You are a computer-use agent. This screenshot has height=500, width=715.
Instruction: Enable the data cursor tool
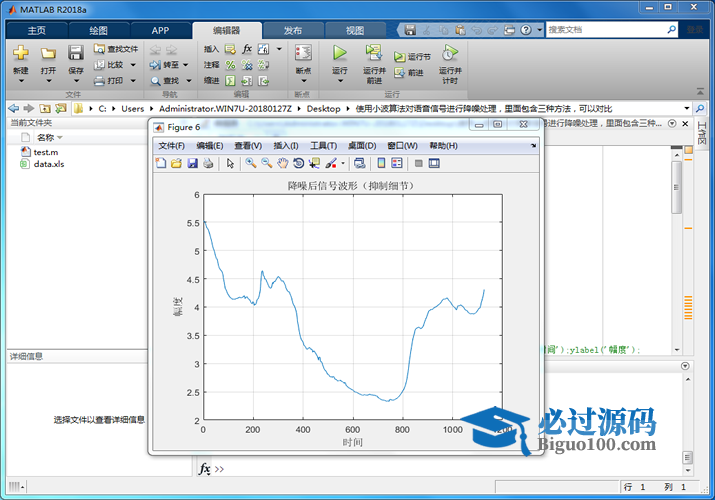(x=314, y=163)
